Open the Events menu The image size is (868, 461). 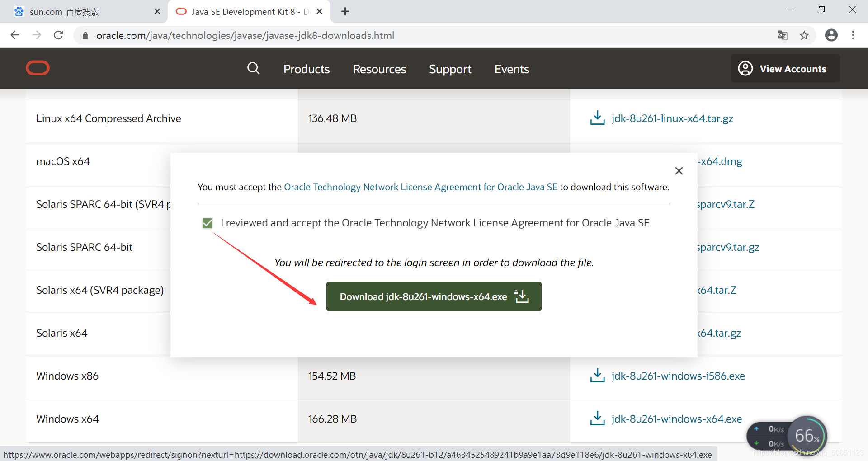pos(512,69)
